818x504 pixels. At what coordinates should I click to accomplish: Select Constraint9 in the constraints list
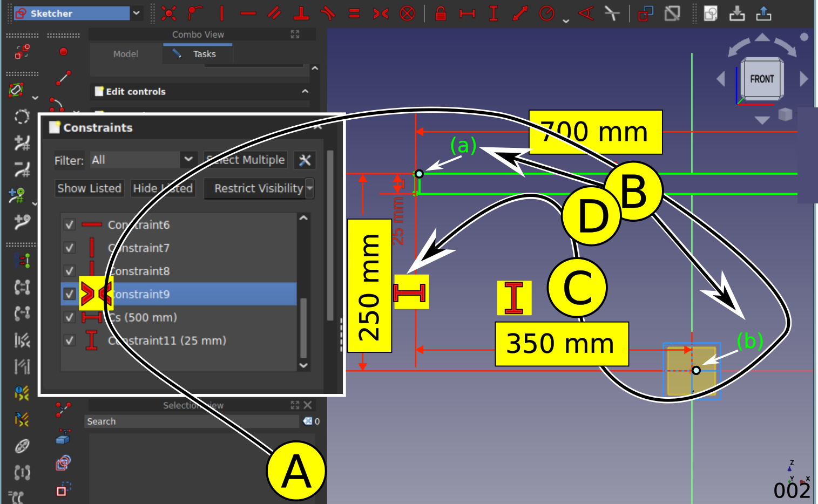point(179,294)
